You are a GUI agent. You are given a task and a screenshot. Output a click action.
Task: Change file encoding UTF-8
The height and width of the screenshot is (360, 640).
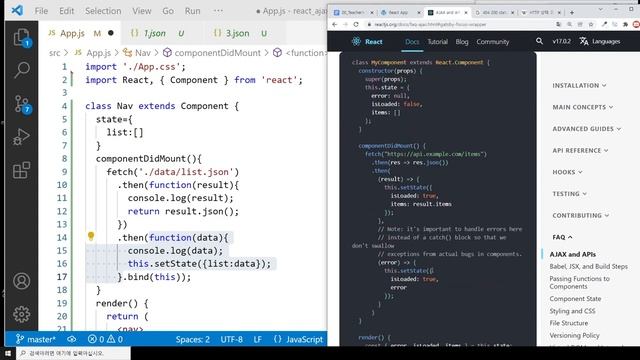[x=231, y=339]
